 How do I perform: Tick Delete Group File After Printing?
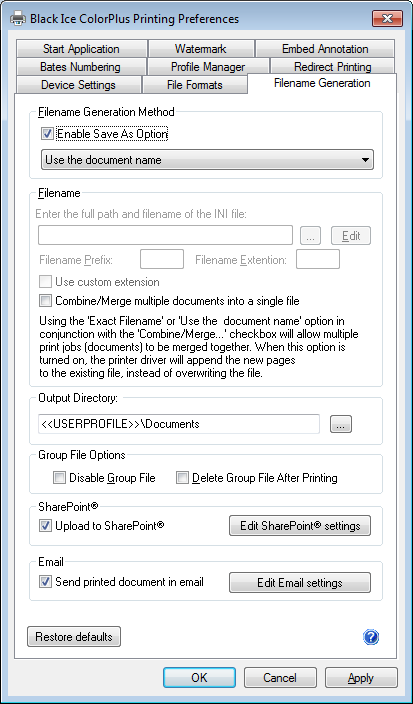pos(182,478)
